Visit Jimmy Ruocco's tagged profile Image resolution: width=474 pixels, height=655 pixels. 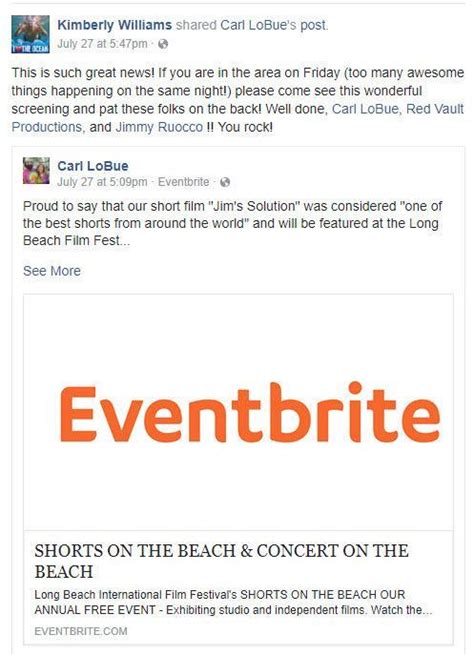159,127
